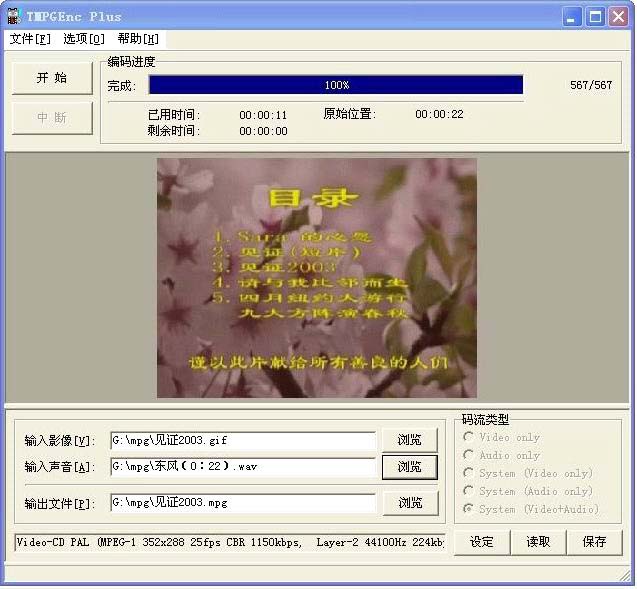Image resolution: width=637 pixels, height=589 pixels.
Task: Select the Audio only stream type
Action: pyautogui.click(x=469, y=455)
